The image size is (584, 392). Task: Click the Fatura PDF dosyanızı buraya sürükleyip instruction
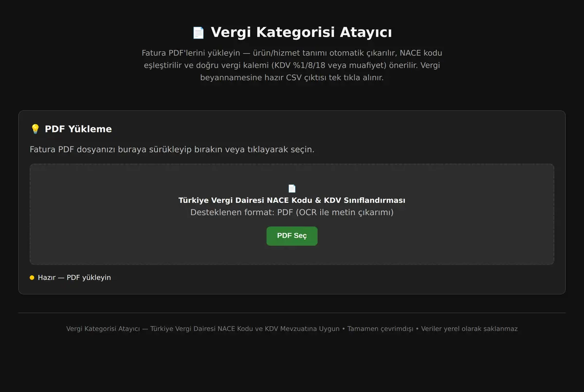pos(172,149)
